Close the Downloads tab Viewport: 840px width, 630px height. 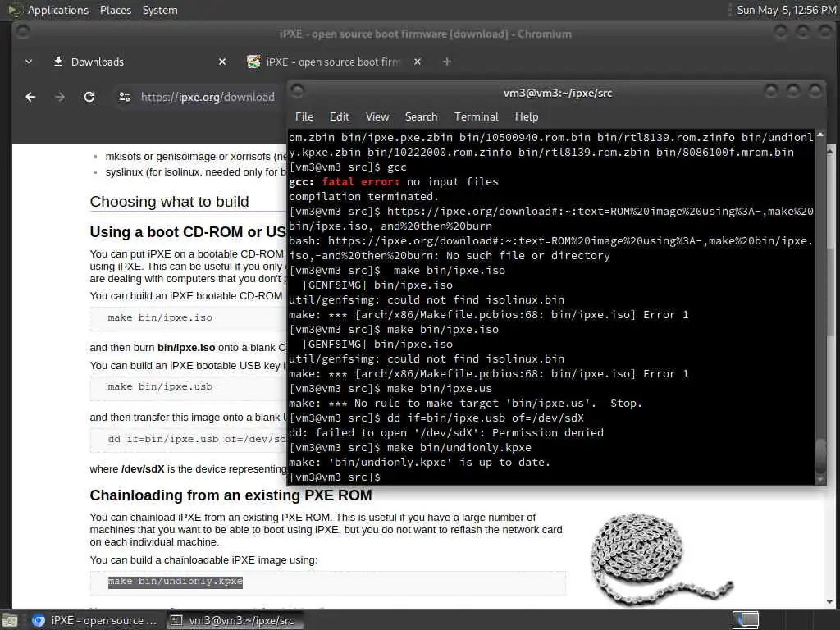pos(222,62)
